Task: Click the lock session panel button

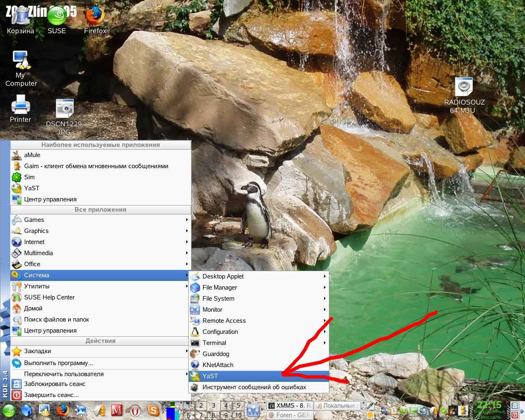Action: pos(515,406)
